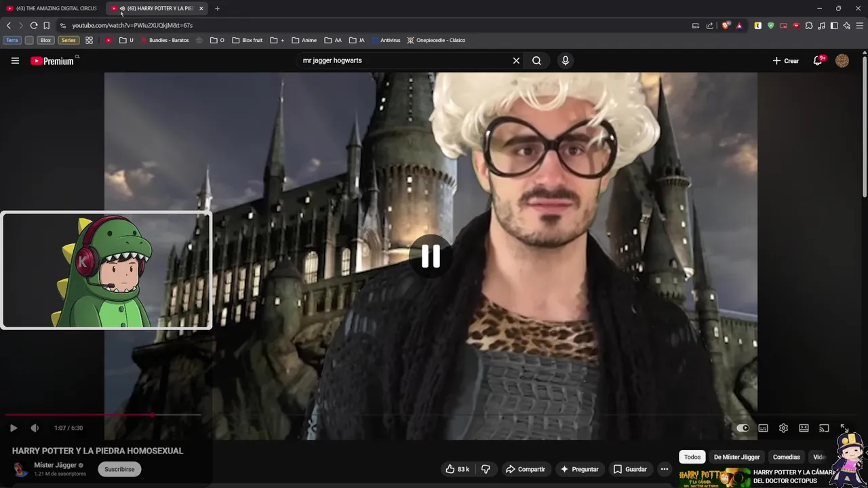Clear the search box text
868x488 pixels.
click(516, 60)
